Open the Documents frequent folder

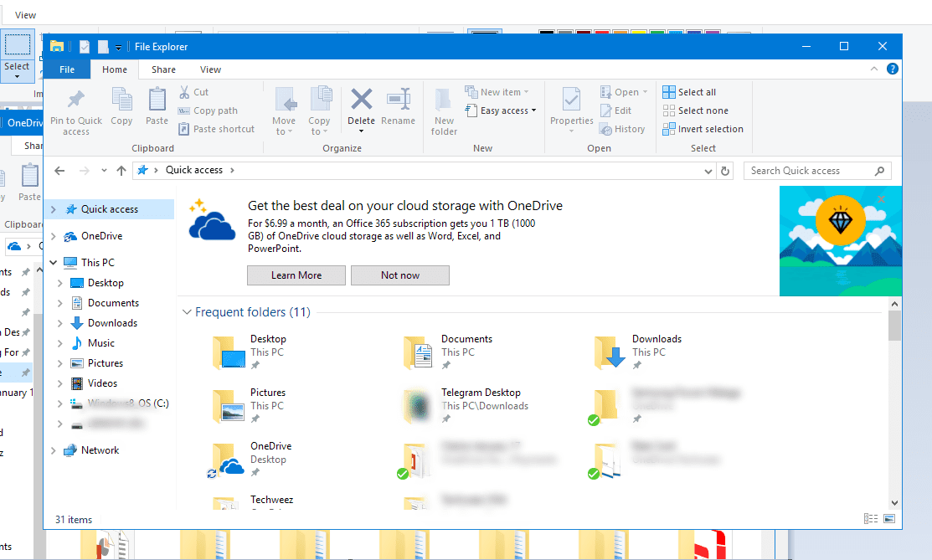(450, 352)
